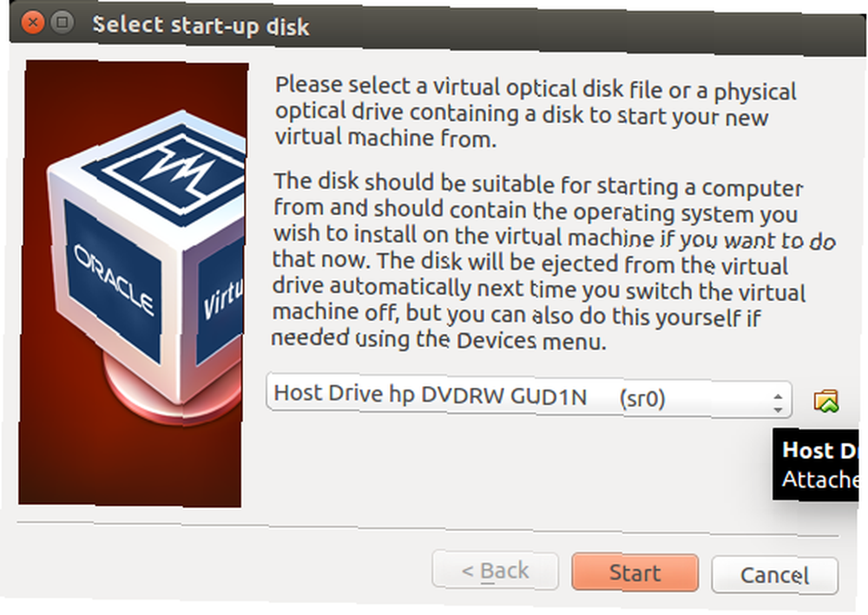Click the (sr0) text in the drive selector

(x=642, y=397)
